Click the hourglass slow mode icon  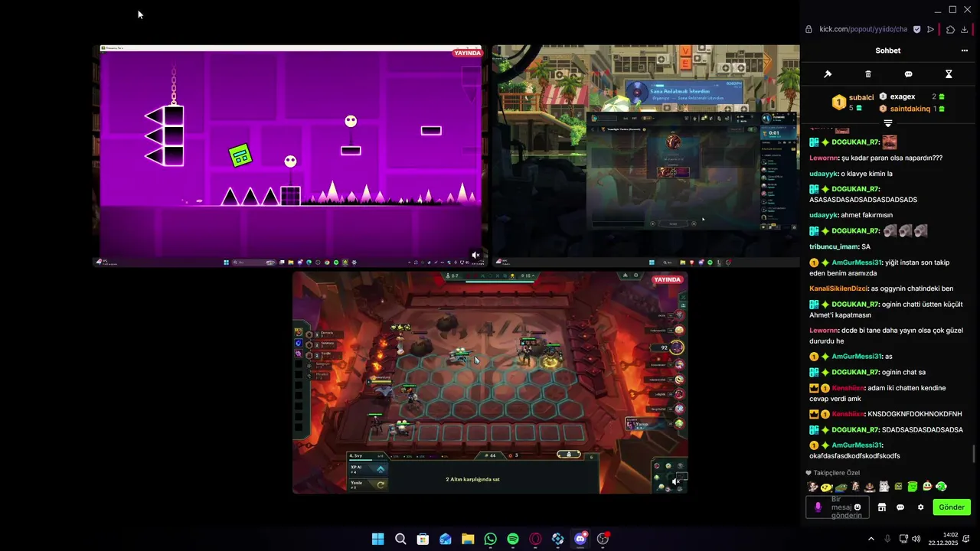point(949,74)
